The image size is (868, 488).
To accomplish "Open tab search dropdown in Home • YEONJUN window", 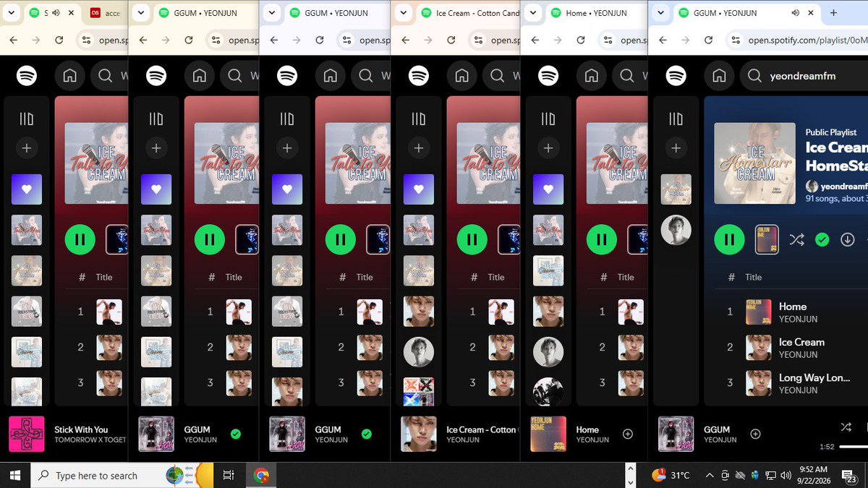I will (532, 13).
